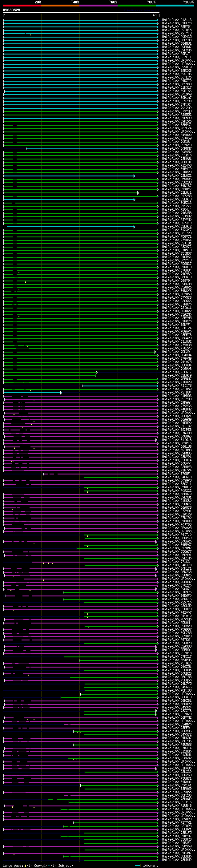Click the red 20% identity legend segment
This screenshot has height=868, width=197.
[22, 6]
